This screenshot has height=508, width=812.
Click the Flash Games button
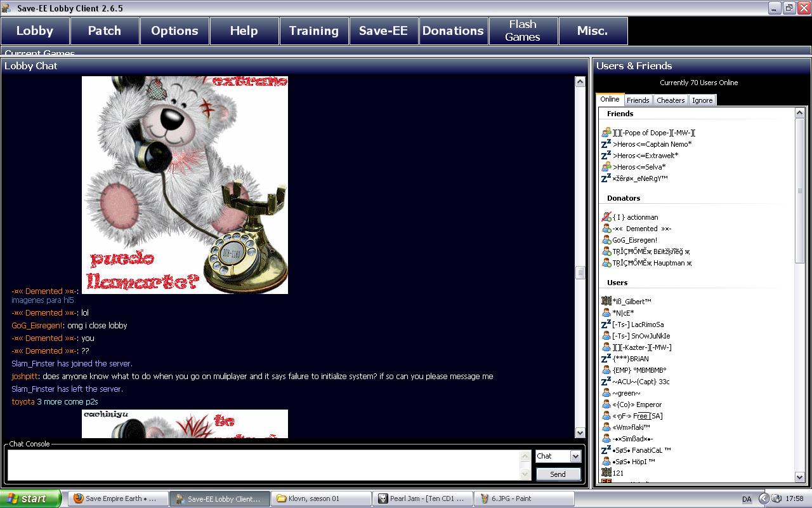pyautogui.click(x=523, y=30)
